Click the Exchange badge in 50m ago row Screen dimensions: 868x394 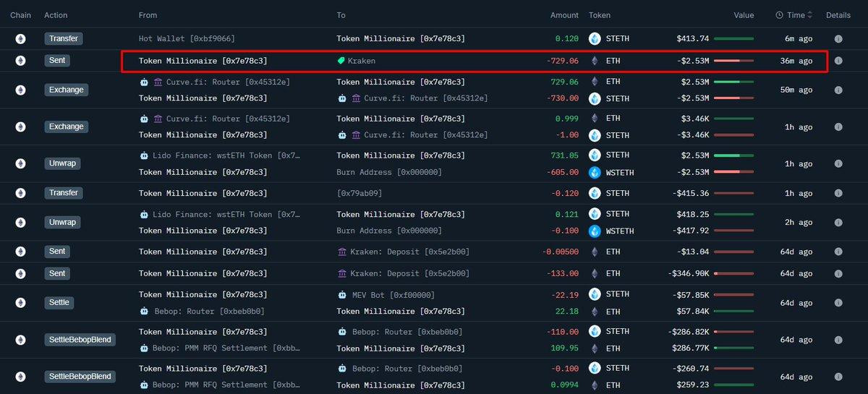pyautogui.click(x=67, y=90)
